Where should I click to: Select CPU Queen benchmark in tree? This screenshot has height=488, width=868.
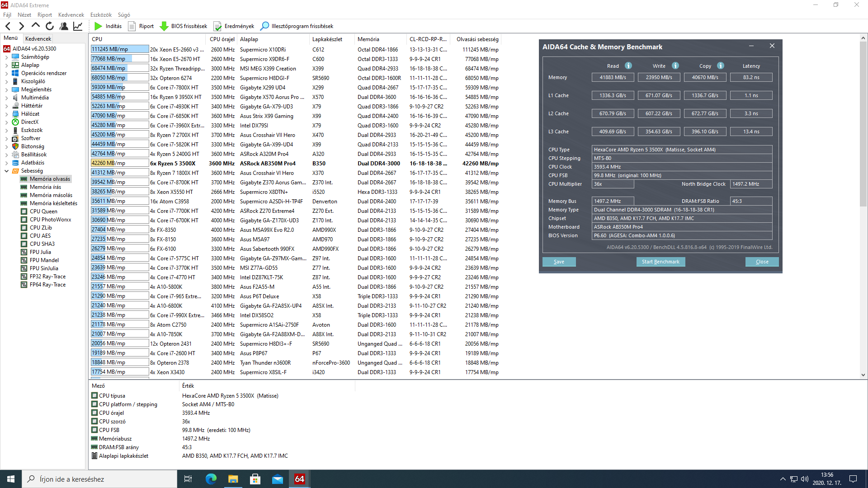pyautogui.click(x=43, y=211)
